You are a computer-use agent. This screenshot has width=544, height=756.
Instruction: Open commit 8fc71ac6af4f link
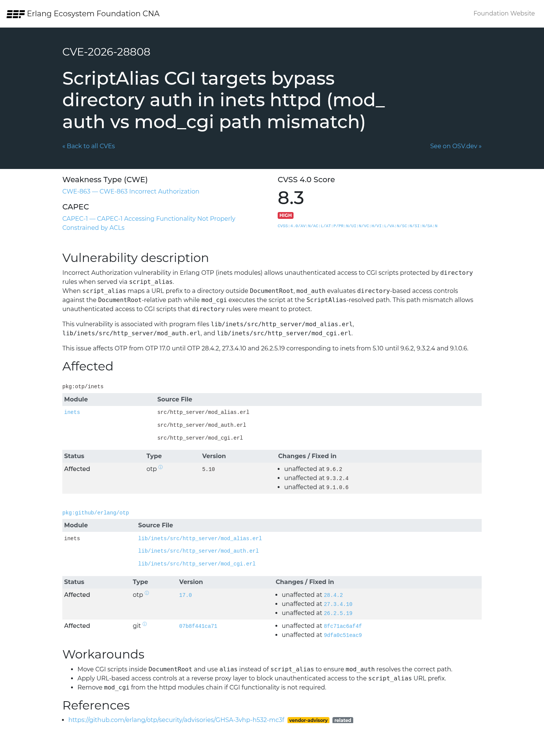(x=343, y=626)
